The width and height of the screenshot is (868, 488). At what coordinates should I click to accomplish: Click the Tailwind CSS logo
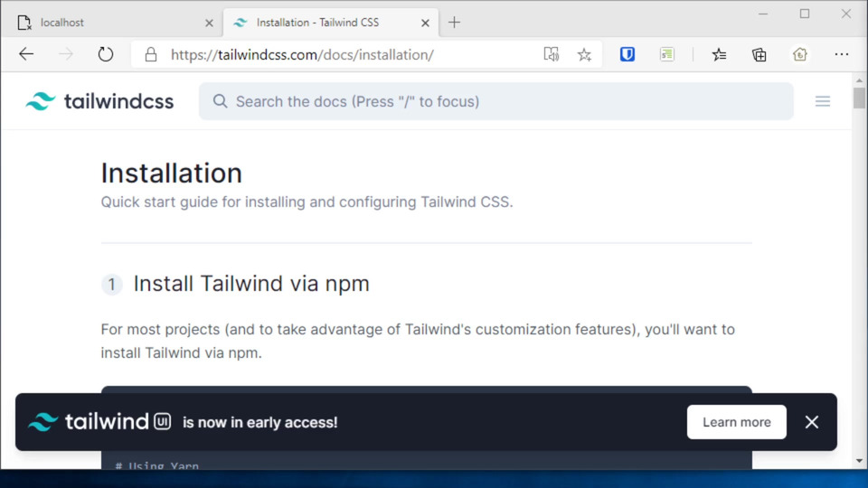[99, 101]
